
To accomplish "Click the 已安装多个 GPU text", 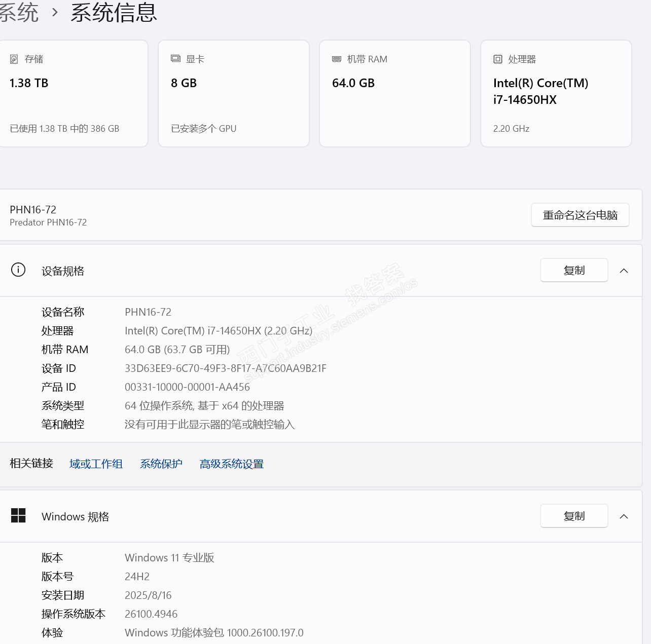I will (x=204, y=129).
